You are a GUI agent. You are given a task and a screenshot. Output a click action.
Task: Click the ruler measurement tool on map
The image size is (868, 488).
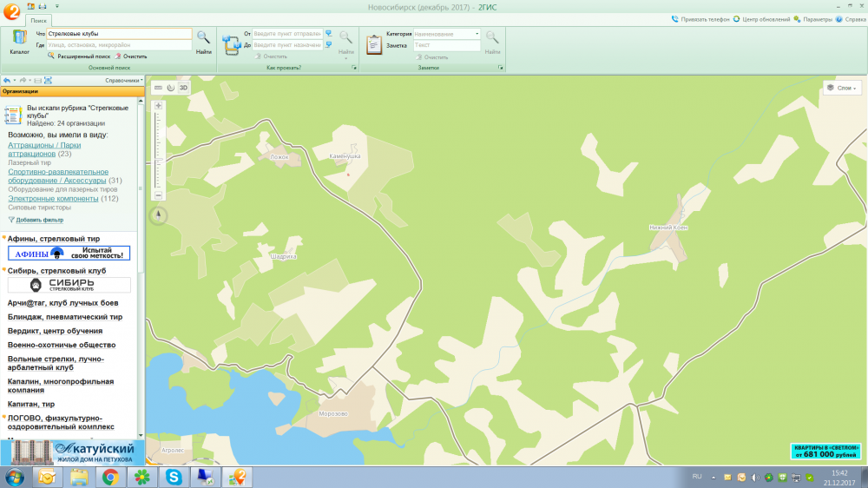158,88
